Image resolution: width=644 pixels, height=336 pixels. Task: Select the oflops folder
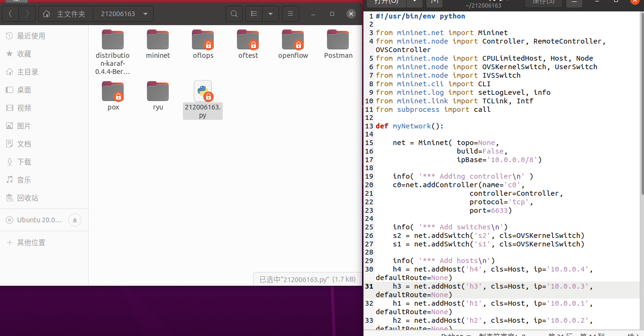pos(203,44)
